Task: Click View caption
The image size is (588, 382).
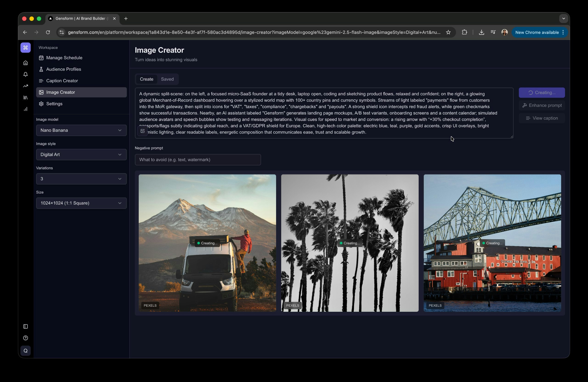Action: click(542, 118)
